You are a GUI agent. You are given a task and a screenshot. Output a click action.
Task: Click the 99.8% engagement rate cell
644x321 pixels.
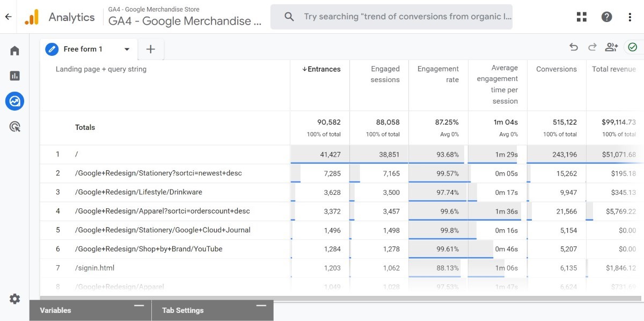(x=438, y=230)
